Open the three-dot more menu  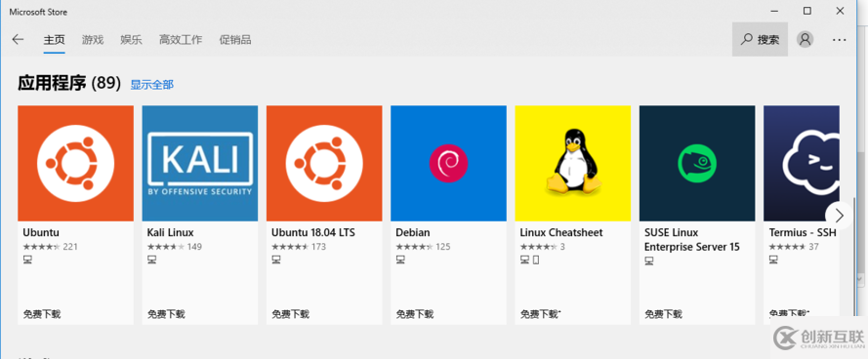pos(840,40)
